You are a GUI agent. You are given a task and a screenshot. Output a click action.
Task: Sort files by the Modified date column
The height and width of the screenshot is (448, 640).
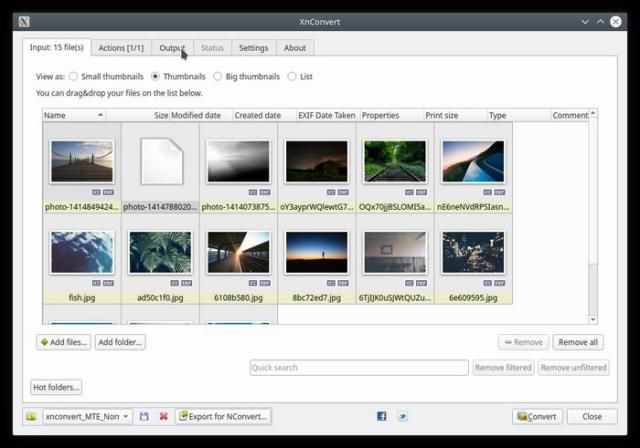[x=196, y=115]
